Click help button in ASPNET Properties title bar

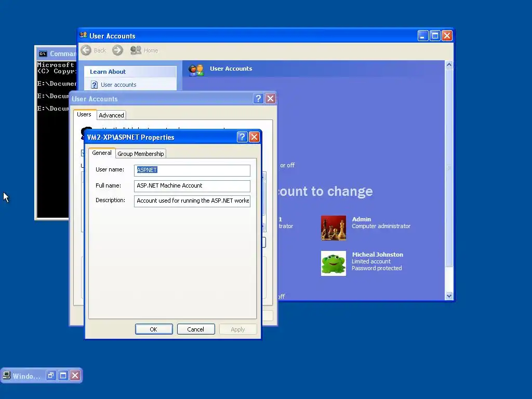click(242, 137)
